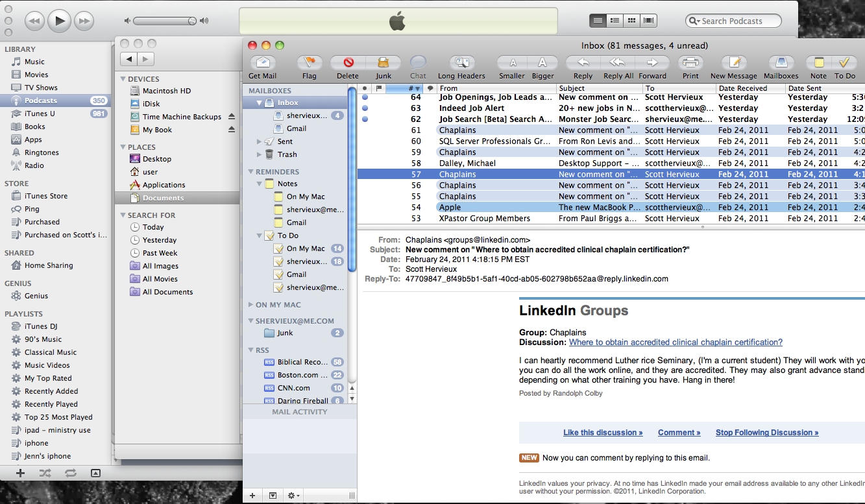Forward the selected message
Viewport: 865px width, 504px height.
click(x=653, y=63)
